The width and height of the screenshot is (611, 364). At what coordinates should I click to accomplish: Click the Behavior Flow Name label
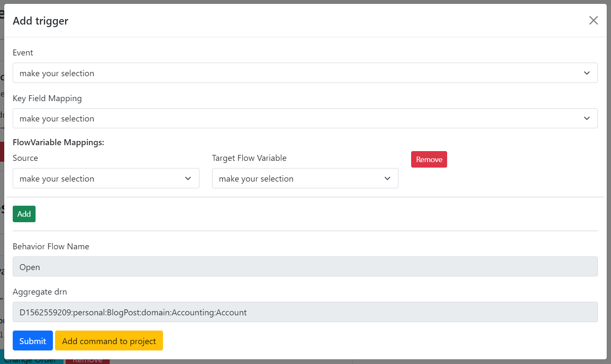(51, 246)
